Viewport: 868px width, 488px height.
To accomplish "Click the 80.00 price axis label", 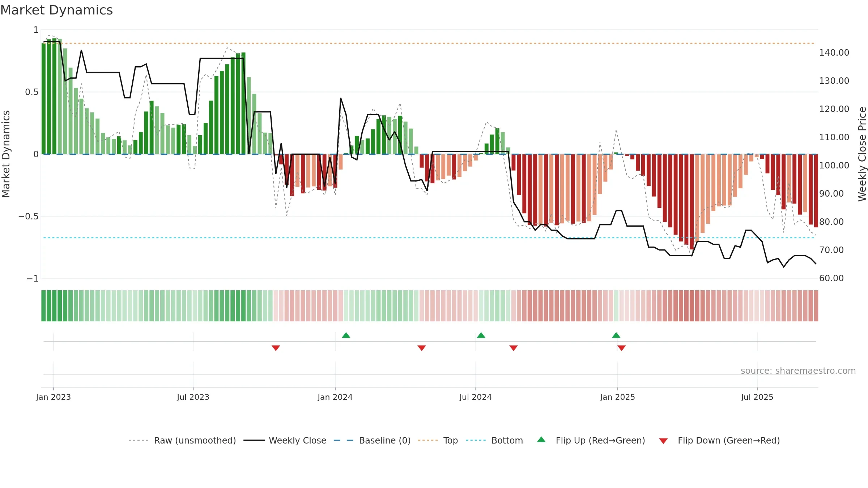I will [831, 222].
